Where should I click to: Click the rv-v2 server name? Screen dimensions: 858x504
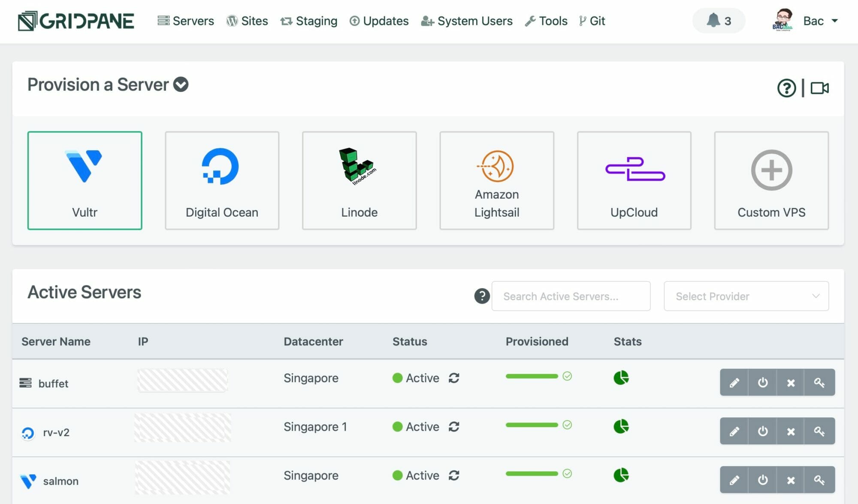(56, 432)
